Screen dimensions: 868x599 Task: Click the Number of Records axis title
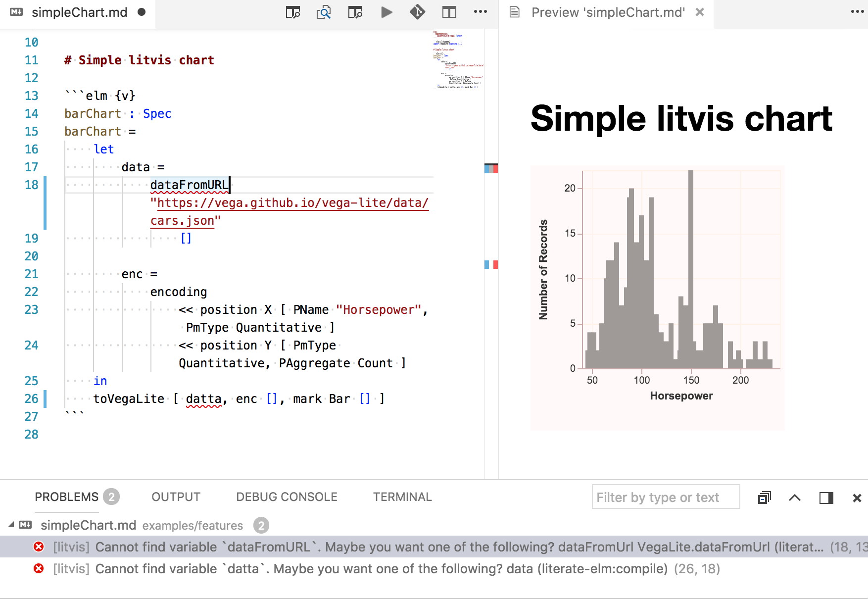543,269
